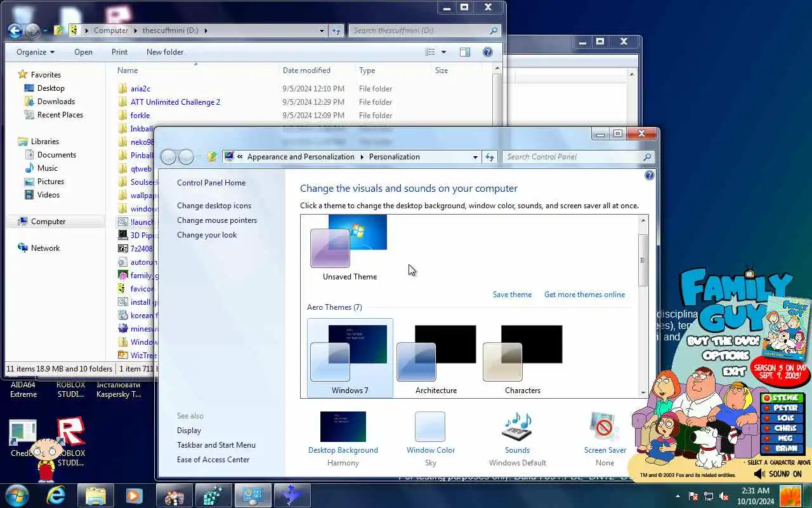Viewport: 812px width, 508px height.
Task: Select the Characters Aero theme
Action: click(523, 359)
